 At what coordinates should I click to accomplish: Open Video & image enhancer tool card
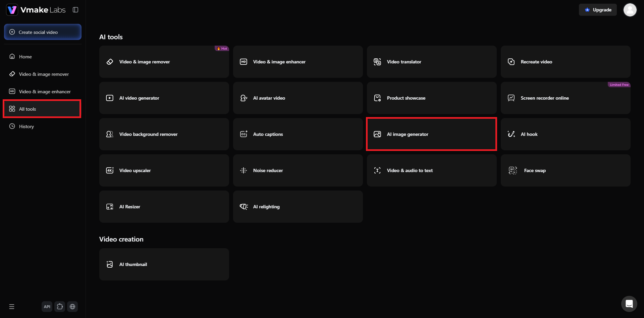[298, 62]
